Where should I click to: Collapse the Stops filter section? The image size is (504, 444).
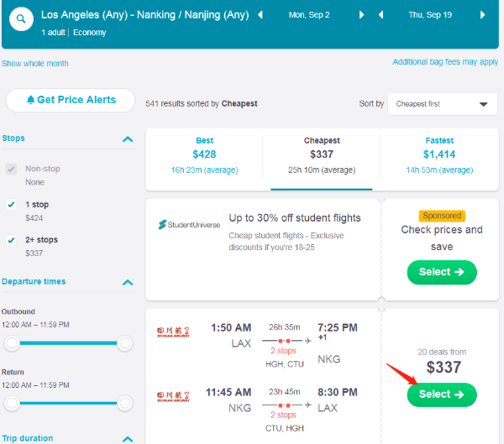pyautogui.click(x=128, y=139)
